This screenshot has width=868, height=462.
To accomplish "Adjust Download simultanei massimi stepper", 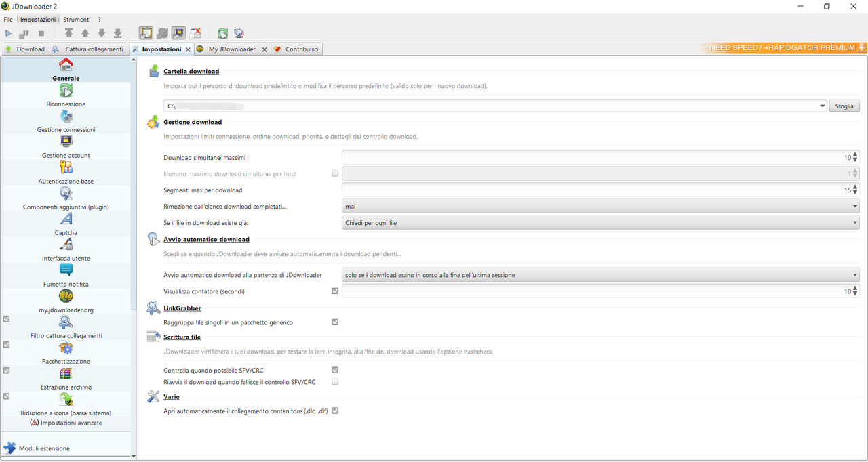I will [855, 158].
